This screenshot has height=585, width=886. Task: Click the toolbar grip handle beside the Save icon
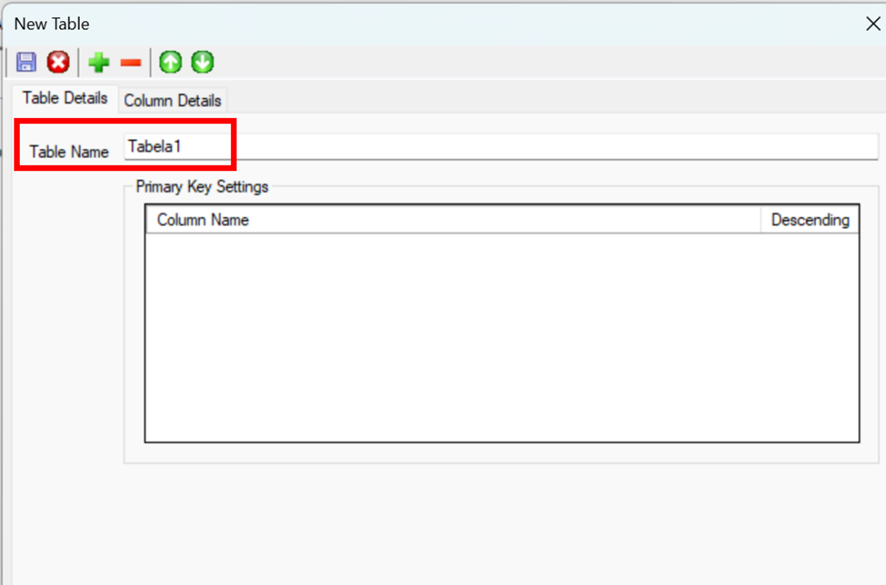pos(7,62)
